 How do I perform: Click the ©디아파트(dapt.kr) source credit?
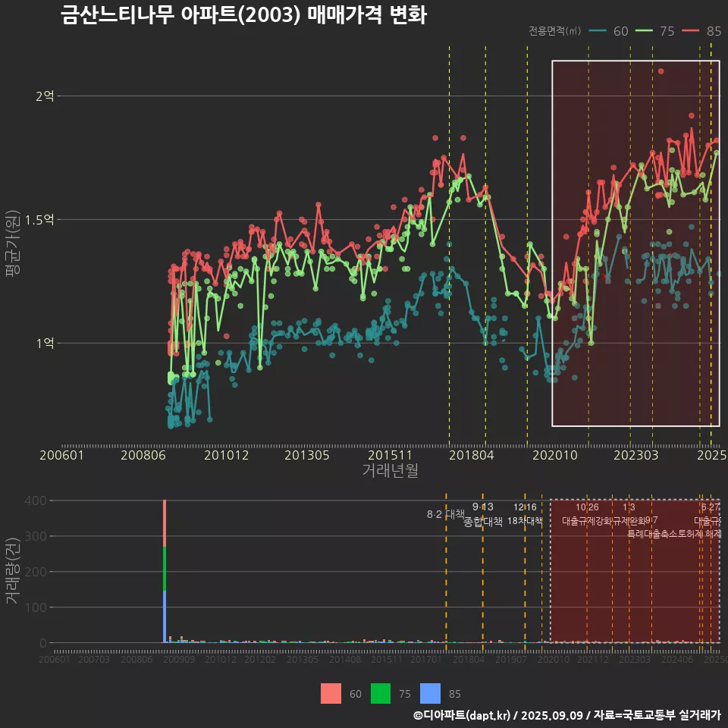point(462,715)
